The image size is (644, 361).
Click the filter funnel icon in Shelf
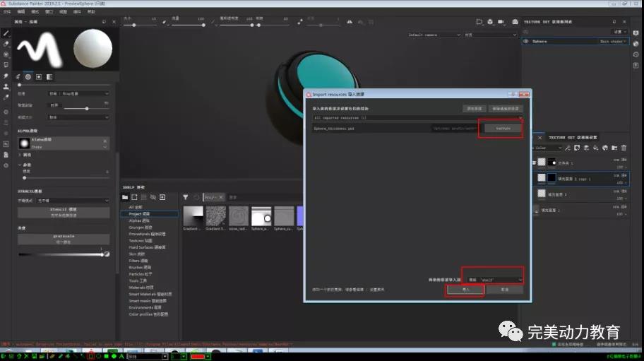click(185, 196)
